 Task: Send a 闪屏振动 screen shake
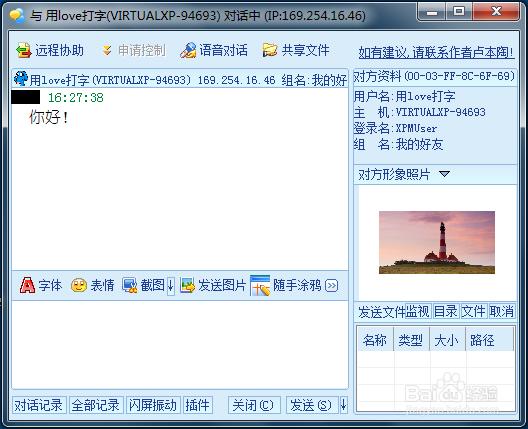click(153, 405)
